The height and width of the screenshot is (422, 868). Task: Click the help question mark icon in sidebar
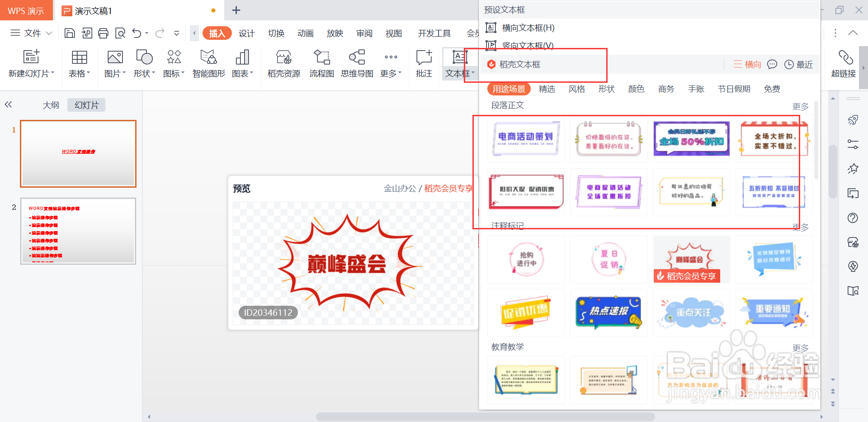click(x=853, y=218)
